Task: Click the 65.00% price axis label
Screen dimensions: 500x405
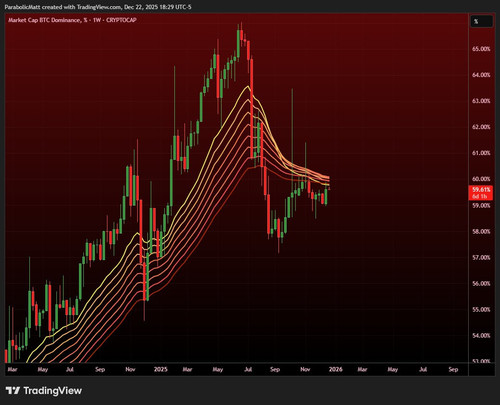Action: pyautogui.click(x=481, y=49)
